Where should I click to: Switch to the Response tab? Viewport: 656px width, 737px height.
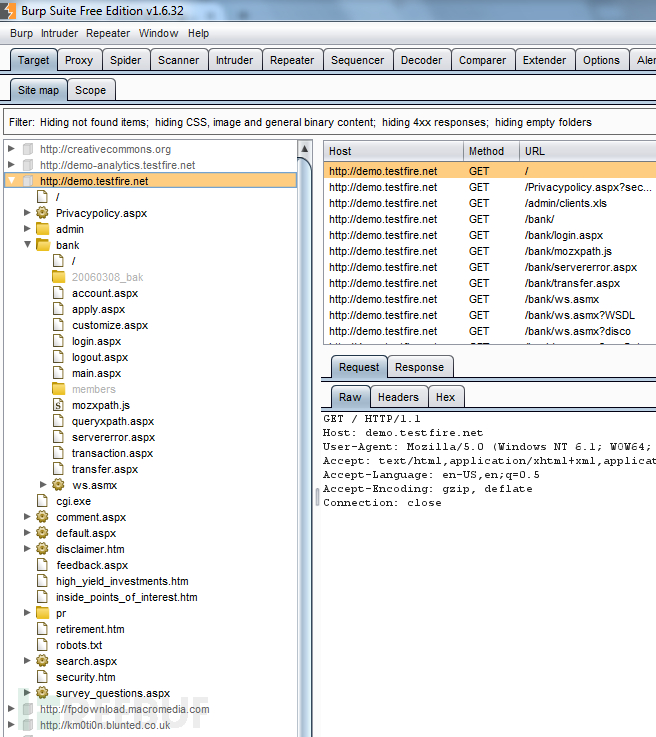pos(420,367)
